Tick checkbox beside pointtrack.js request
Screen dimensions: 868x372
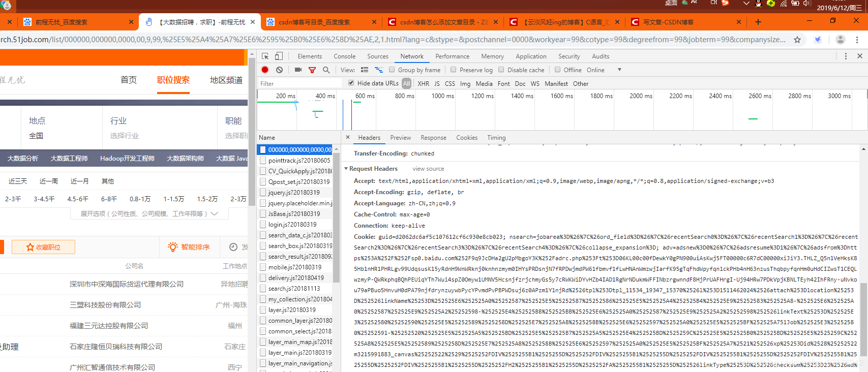point(263,160)
